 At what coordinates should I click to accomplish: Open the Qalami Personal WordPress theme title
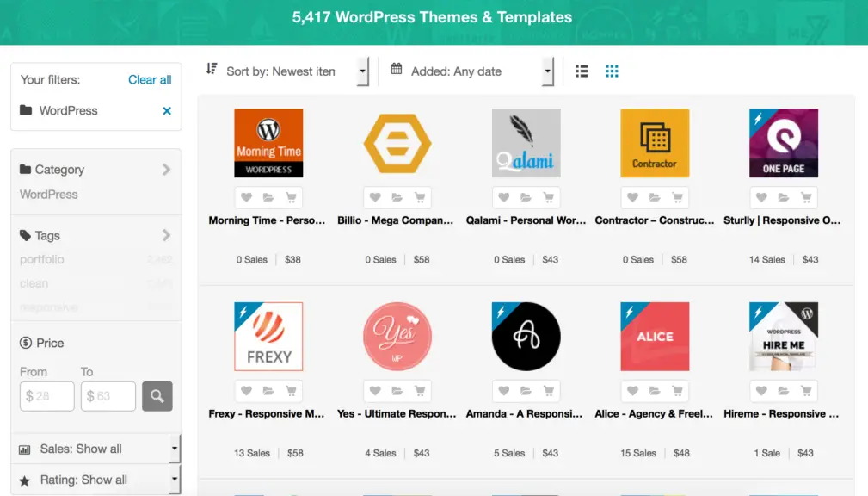coord(526,220)
